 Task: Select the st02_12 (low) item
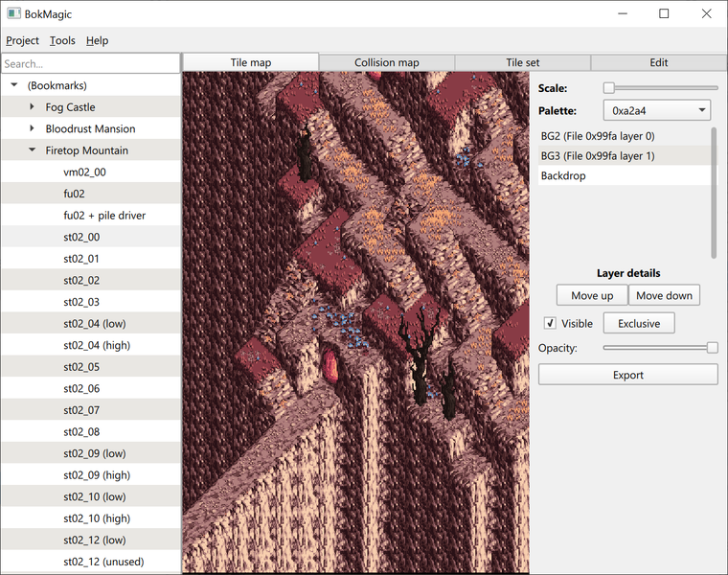coord(91,540)
